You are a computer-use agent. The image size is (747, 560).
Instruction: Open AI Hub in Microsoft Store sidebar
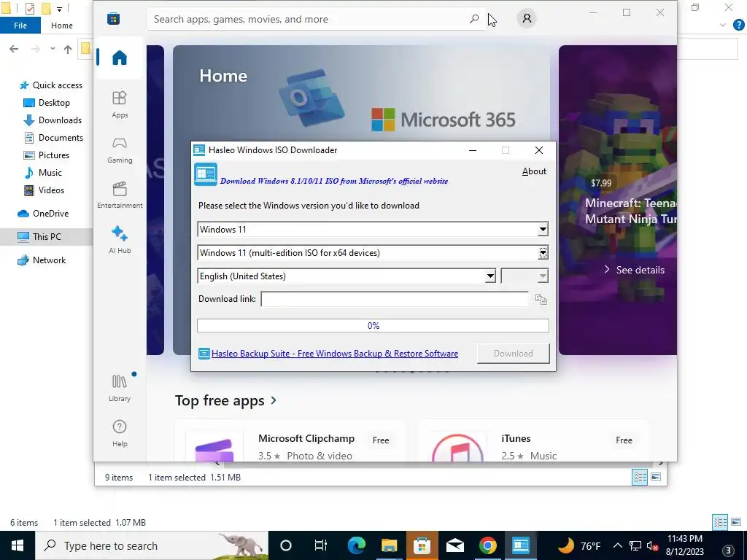[120, 239]
